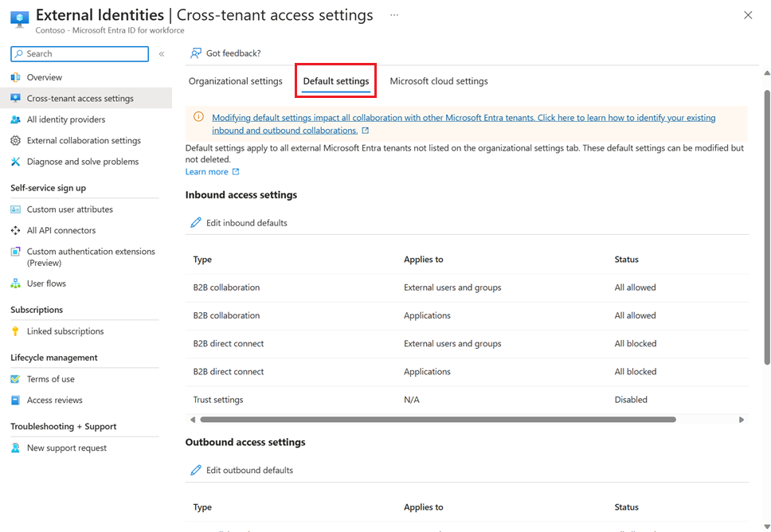Open Terms of use
Screen dimensions: 771x532
[53, 380]
